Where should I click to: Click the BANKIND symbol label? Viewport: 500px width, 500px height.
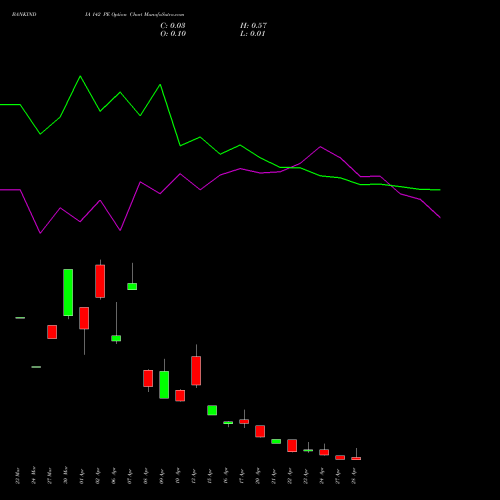(24, 14)
